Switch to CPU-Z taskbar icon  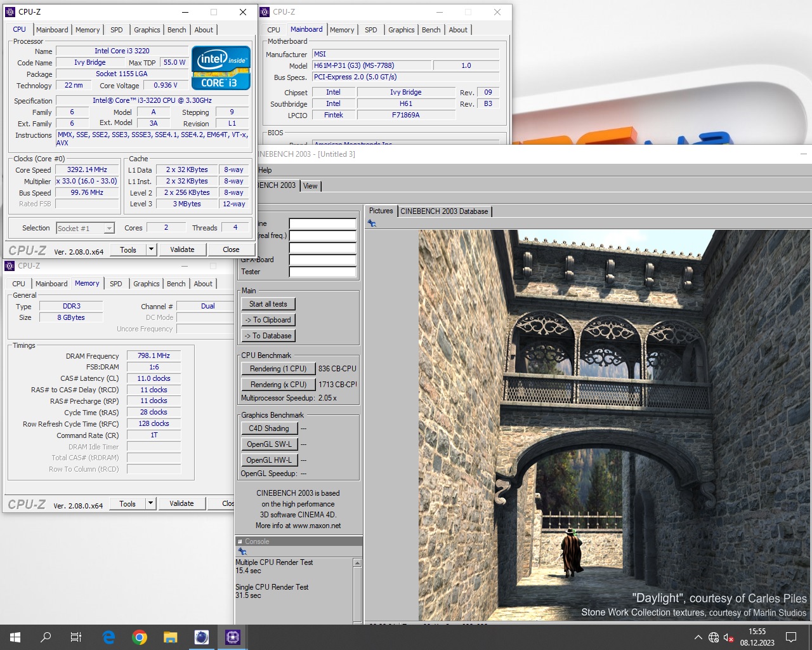232,637
